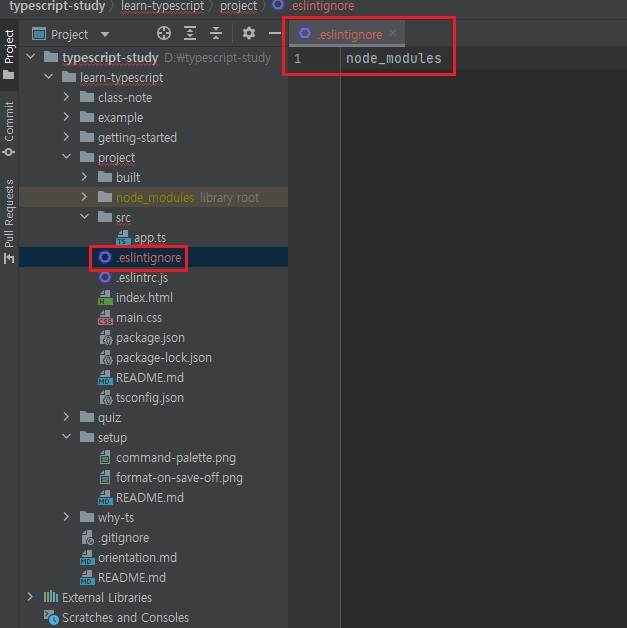Collapse the src folder
The width and height of the screenshot is (627, 628).
(x=84, y=217)
